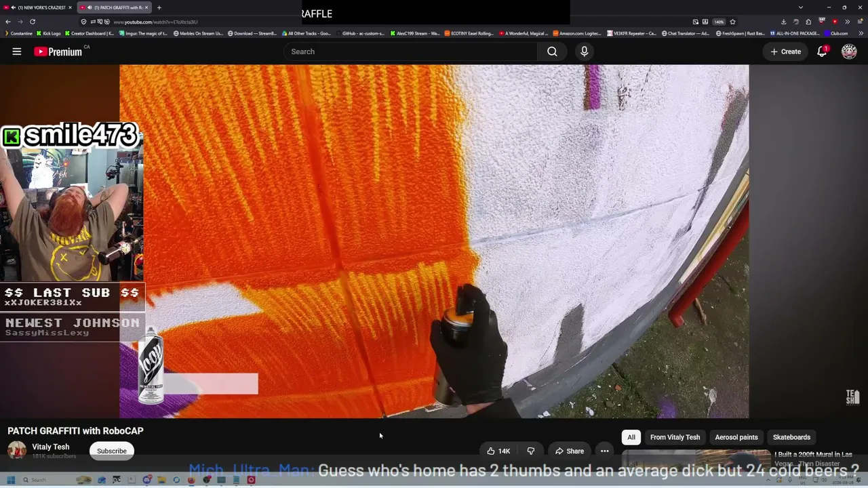
Task: Focus the YouTube search field
Action: [411, 52]
